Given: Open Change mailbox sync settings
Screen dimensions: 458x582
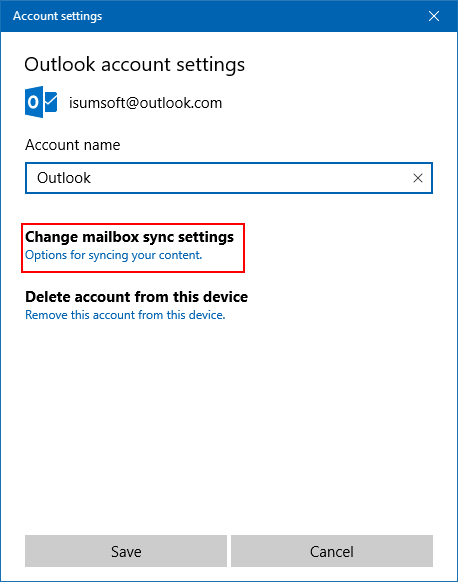Looking at the screenshot, I should pyautogui.click(x=130, y=237).
